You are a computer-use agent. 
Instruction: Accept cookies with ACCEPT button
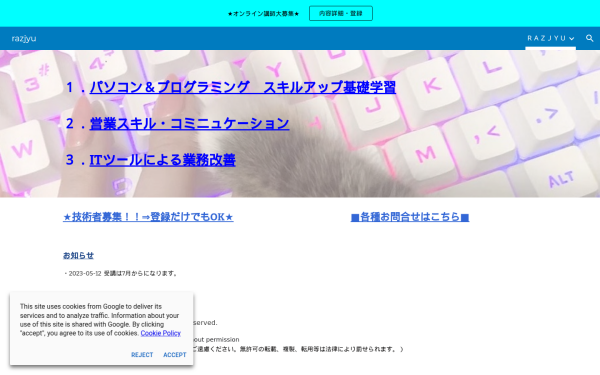click(x=175, y=355)
